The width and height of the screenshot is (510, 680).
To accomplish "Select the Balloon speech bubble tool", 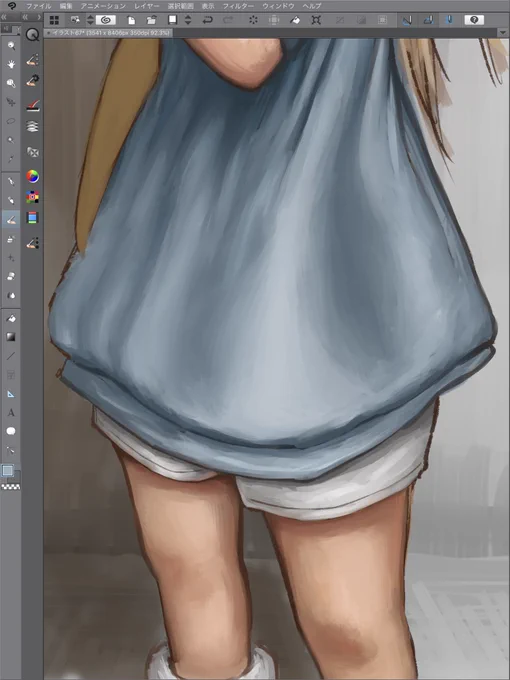I will click(x=11, y=431).
